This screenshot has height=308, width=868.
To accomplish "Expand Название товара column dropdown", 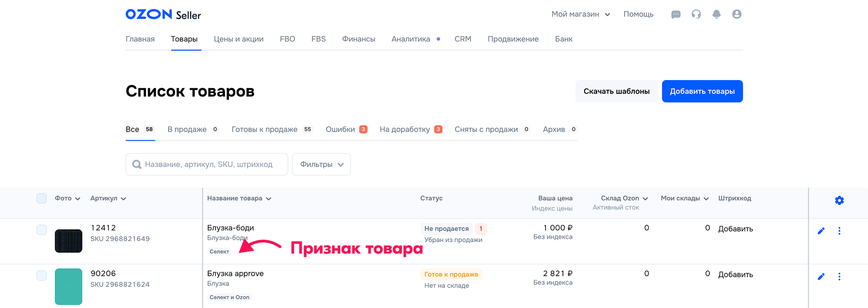I will (268, 199).
